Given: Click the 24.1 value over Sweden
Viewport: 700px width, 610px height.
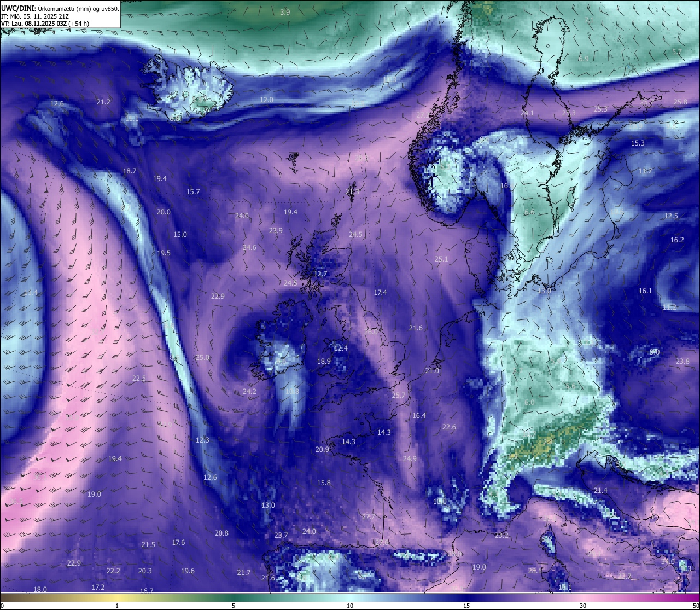Looking at the screenshot, I should tap(527, 113).
